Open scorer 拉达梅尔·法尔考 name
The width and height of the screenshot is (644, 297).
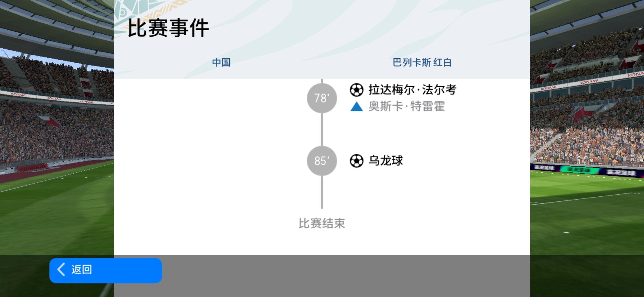412,90
